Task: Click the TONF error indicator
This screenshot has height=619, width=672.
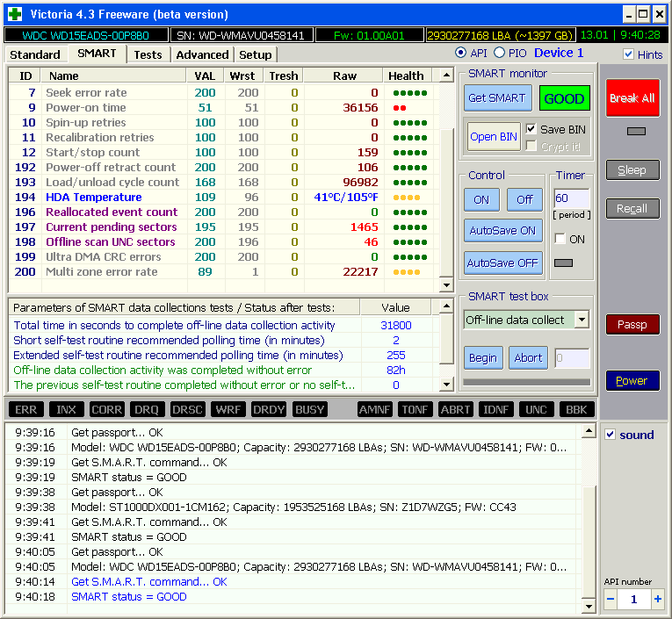Action: (415, 409)
